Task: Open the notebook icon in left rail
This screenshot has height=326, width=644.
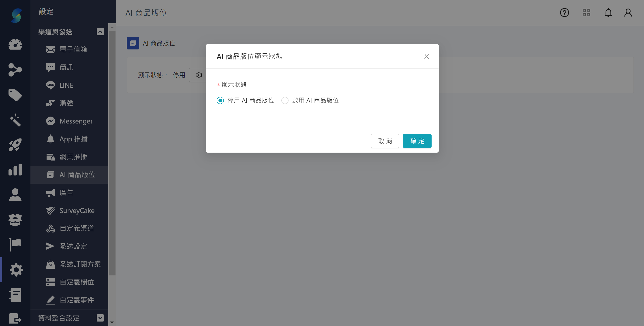Action: click(x=15, y=295)
